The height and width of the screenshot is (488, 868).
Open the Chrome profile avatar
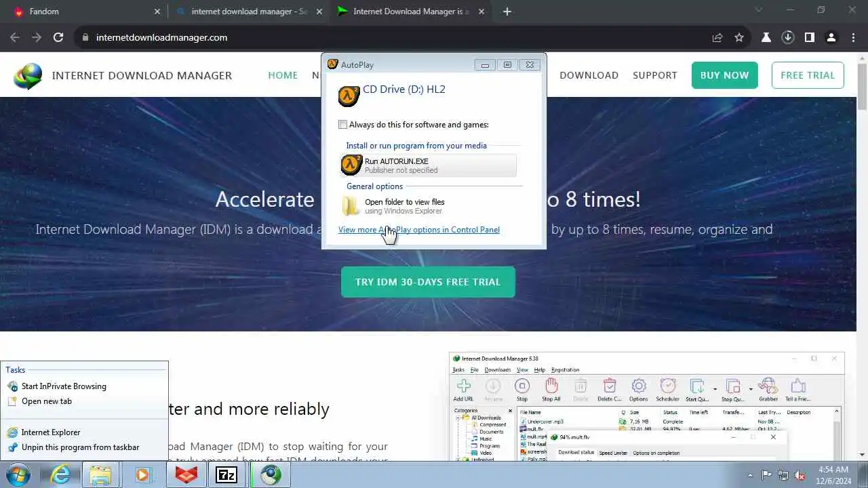[831, 37]
